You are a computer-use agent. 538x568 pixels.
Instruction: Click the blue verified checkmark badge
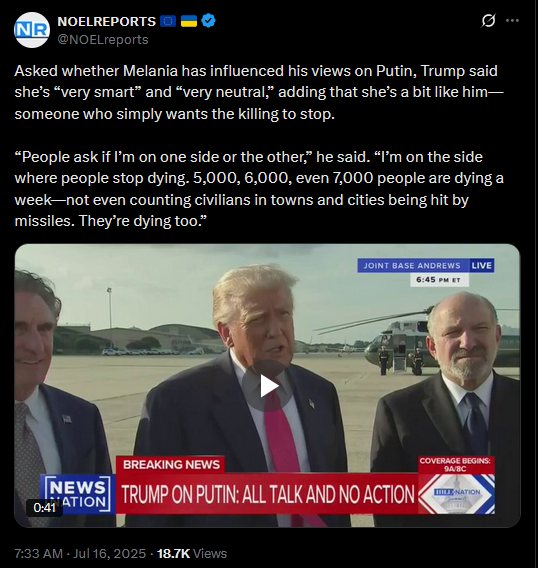click(208, 21)
